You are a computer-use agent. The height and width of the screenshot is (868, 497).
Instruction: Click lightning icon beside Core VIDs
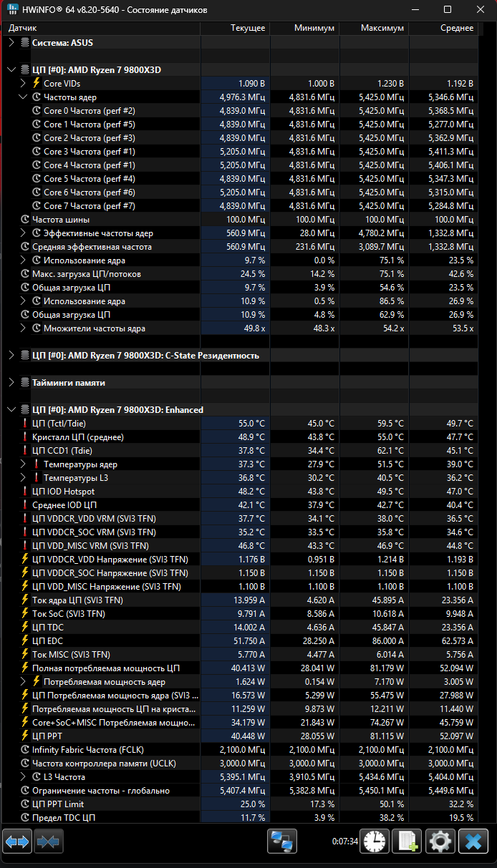click(x=37, y=84)
